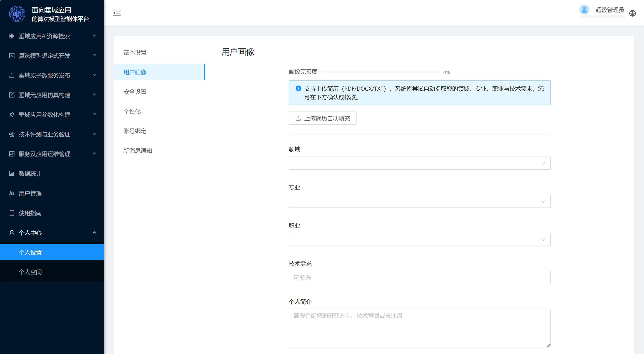The width and height of the screenshot is (644, 354).
Task: Expand 技术评测与业务验证 menu chevron
Action: (94, 134)
